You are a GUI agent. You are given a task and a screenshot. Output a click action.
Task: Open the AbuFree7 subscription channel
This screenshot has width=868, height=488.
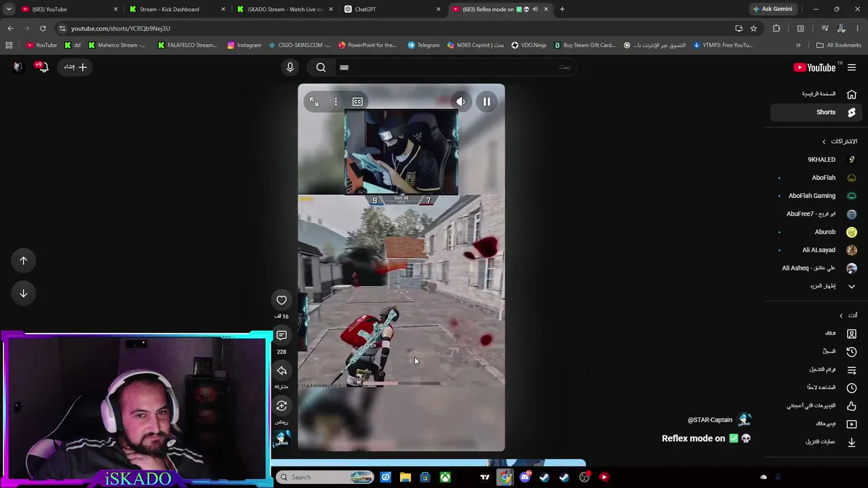coord(815,214)
